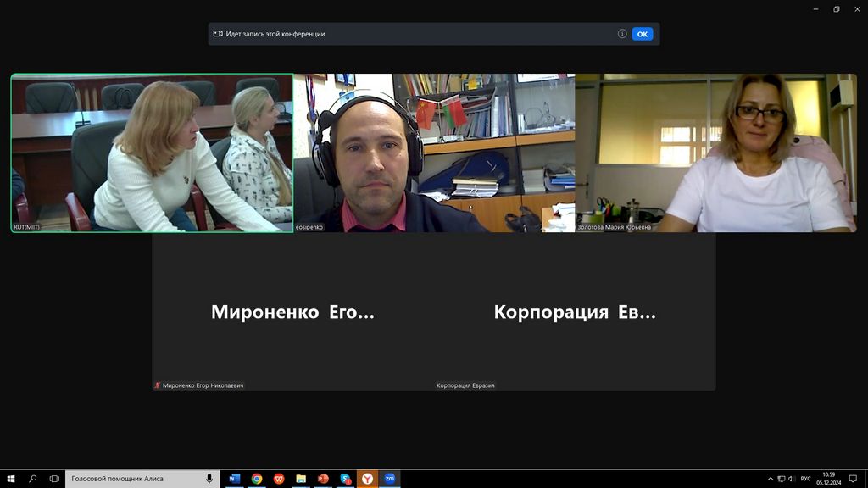Click the Мироненко Егор Николаевич participant tile
The width and height of the screenshot is (868, 488).
292,312
